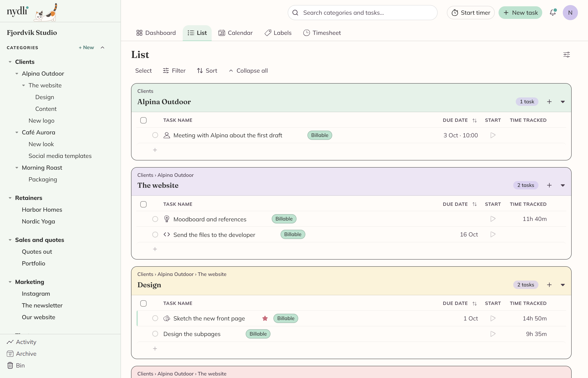Open Activity in the sidebar
This screenshot has height=378, width=588.
click(22, 342)
